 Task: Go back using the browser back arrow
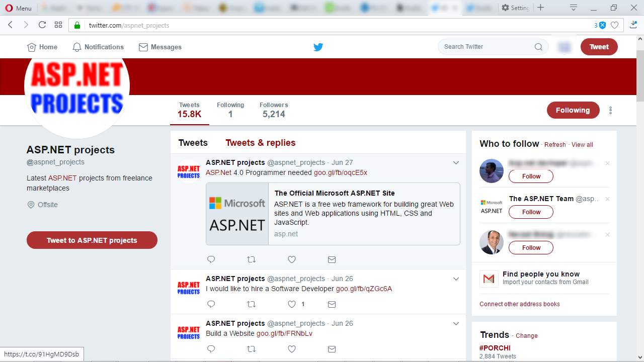[x=10, y=25]
